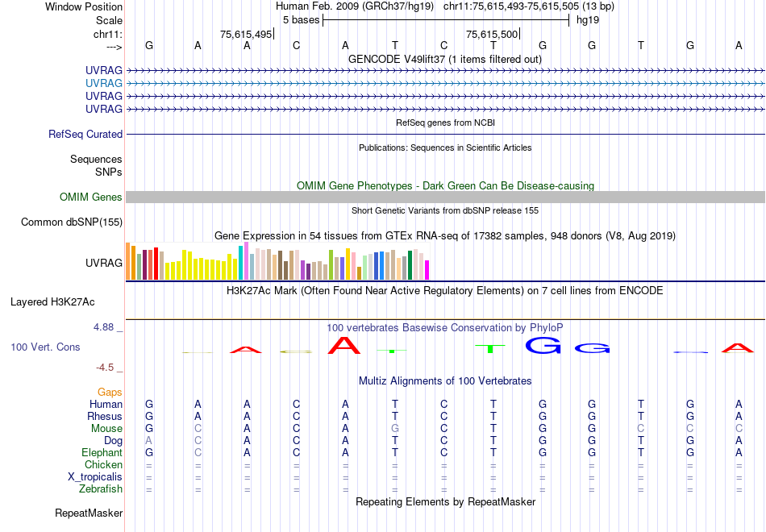Open the 100 Vert. Cons track label

pyautogui.click(x=45, y=347)
